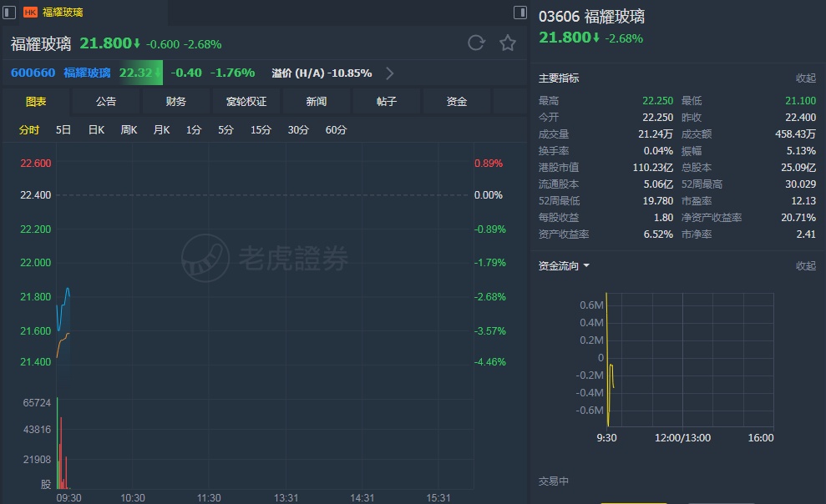Select the 图表 tab
The image size is (826, 504).
pos(36,102)
